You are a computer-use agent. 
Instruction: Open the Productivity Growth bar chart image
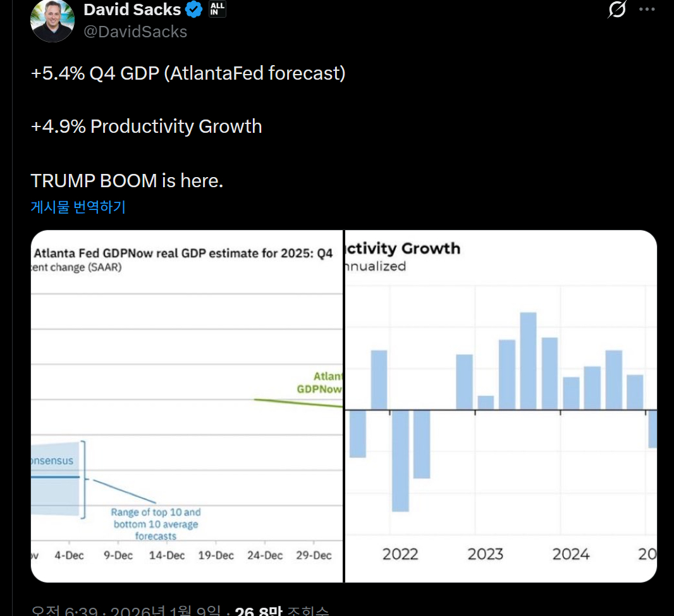tap(501, 405)
